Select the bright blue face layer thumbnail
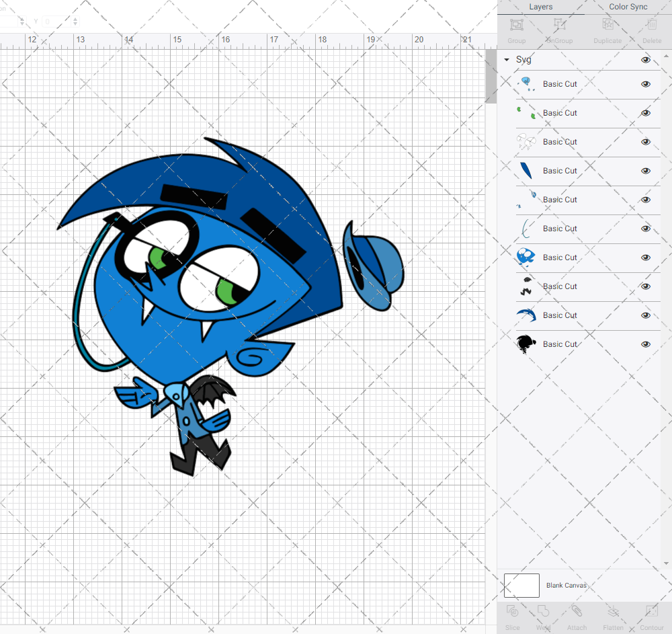 [x=526, y=257]
